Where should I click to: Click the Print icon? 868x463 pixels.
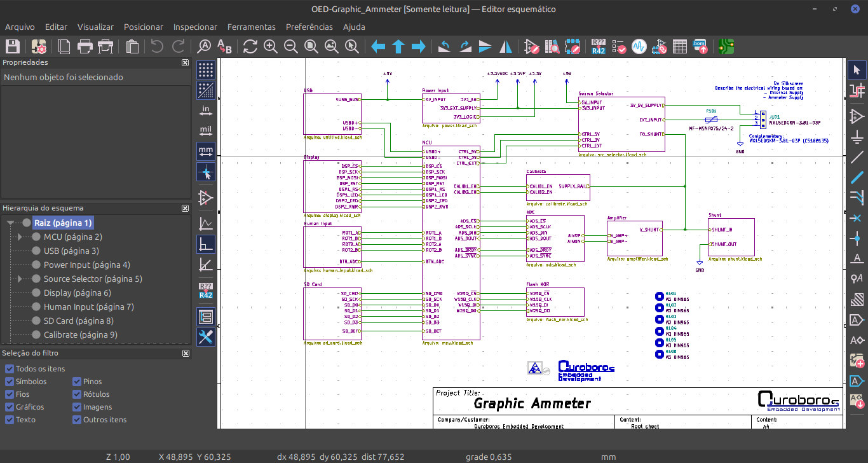pyautogui.click(x=85, y=46)
